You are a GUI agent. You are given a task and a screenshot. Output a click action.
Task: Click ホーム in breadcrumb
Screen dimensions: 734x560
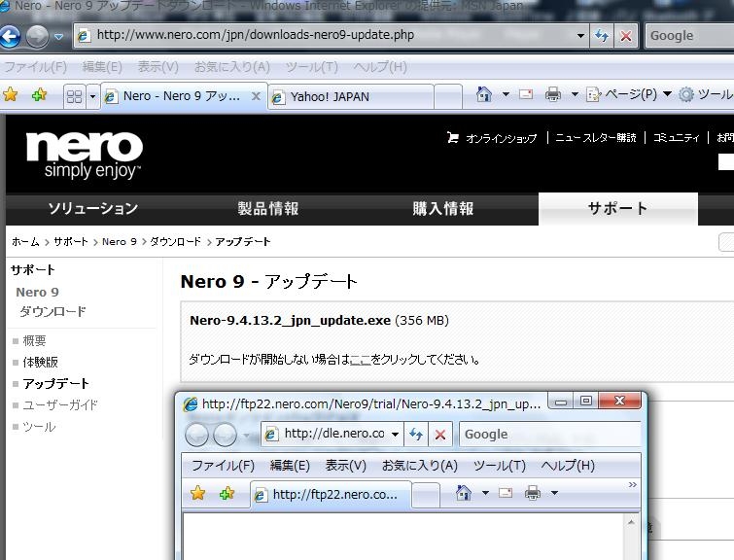25,242
